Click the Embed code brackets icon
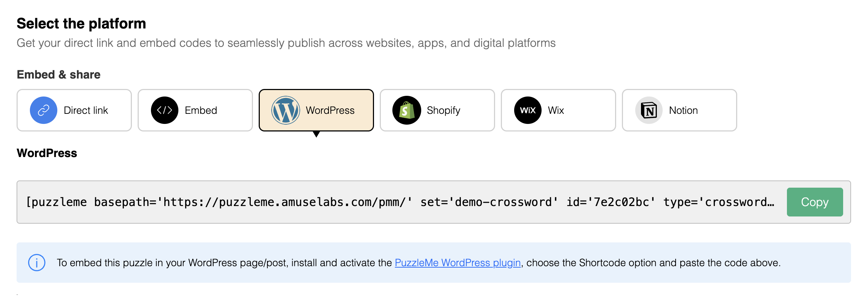The image size is (868, 304). pyautogui.click(x=165, y=110)
